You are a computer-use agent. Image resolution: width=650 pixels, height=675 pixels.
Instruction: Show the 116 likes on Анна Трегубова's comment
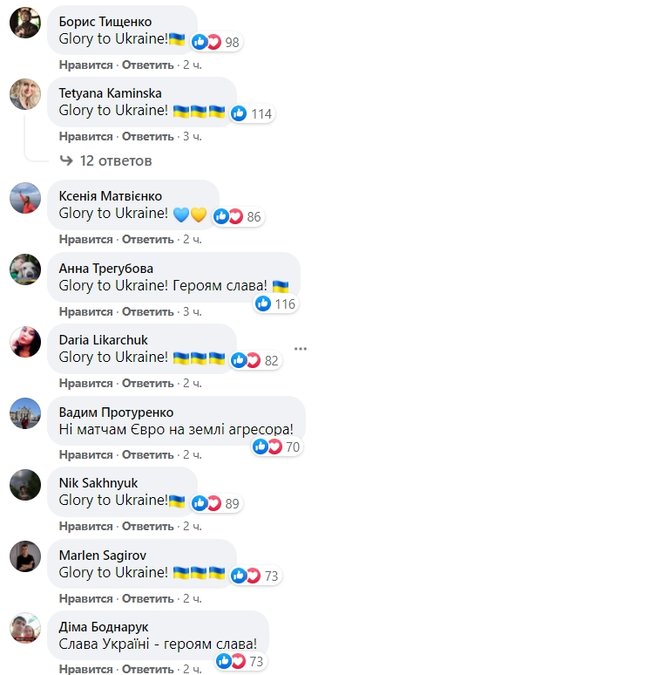[x=275, y=304]
